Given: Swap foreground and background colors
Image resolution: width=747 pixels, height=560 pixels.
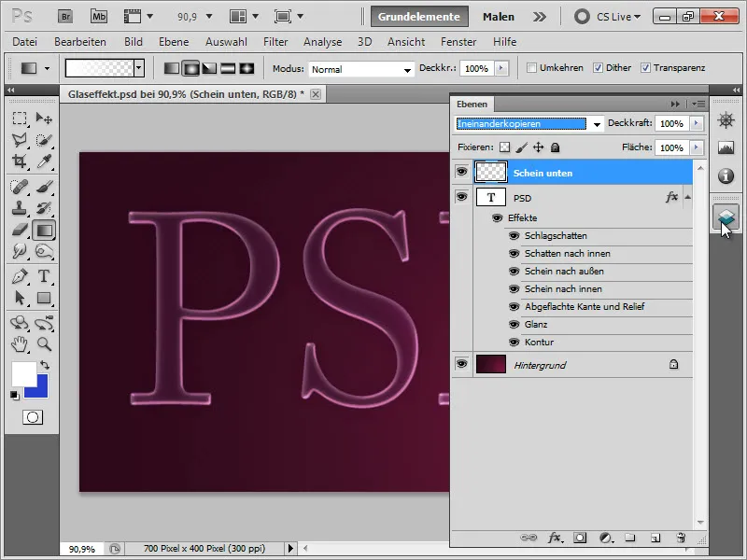Looking at the screenshot, I should [x=45, y=365].
